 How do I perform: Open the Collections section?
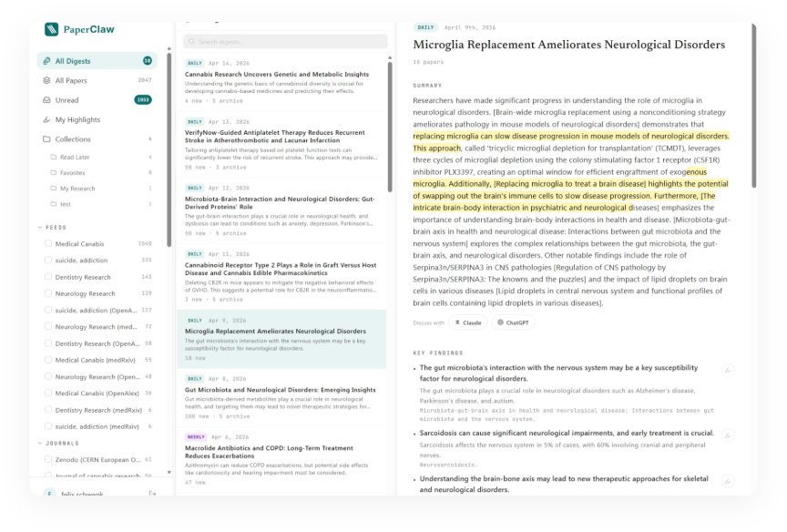point(97,139)
